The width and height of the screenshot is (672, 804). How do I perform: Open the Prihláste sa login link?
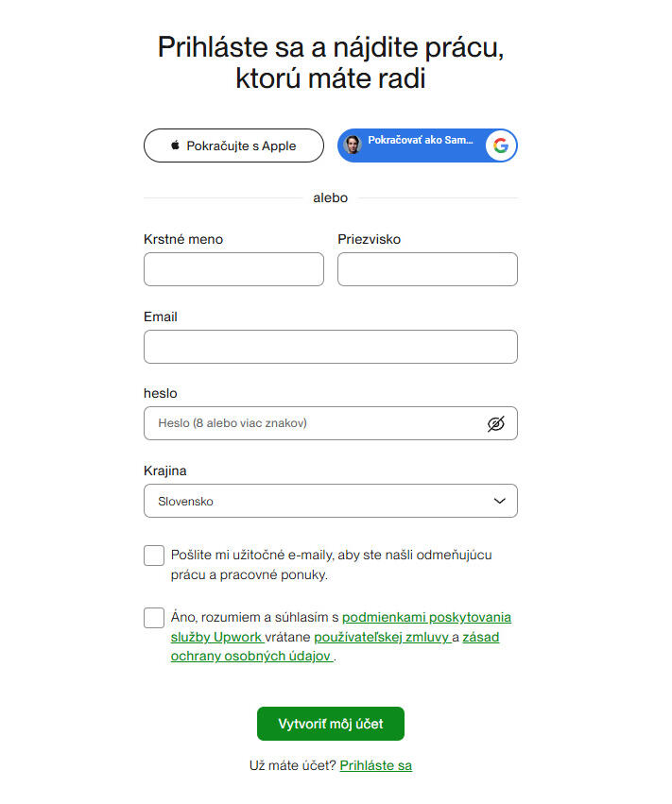(375, 766)
